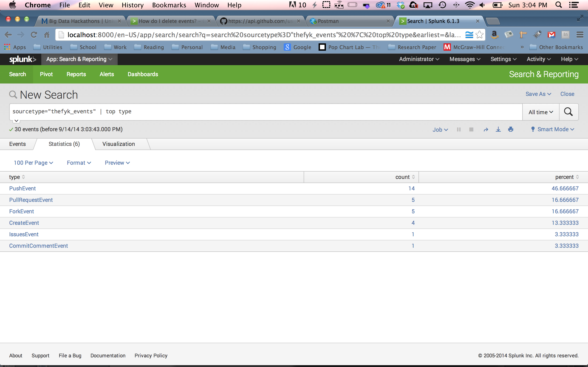This screenshot has height=367, width=588.
Task: Bookmark page with star icon
Action: [x=479, y=35]
